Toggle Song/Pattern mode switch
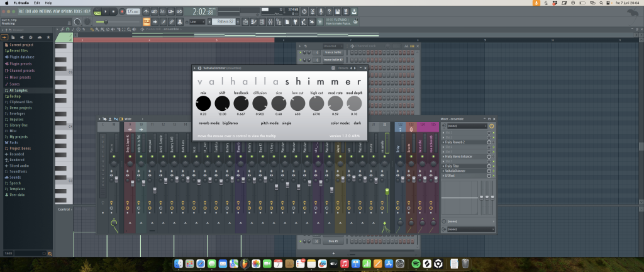644x272 pixels. [x=99, y=11]
